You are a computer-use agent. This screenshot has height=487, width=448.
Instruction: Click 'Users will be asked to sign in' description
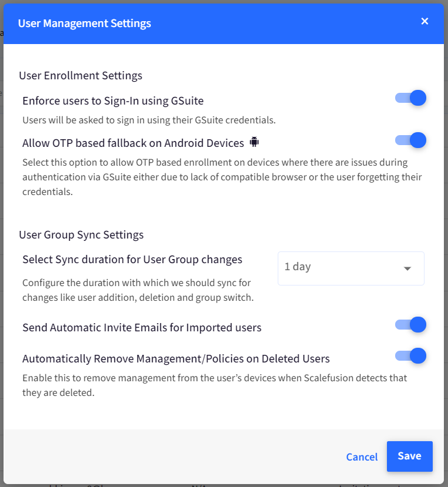[x=149, y=120]
